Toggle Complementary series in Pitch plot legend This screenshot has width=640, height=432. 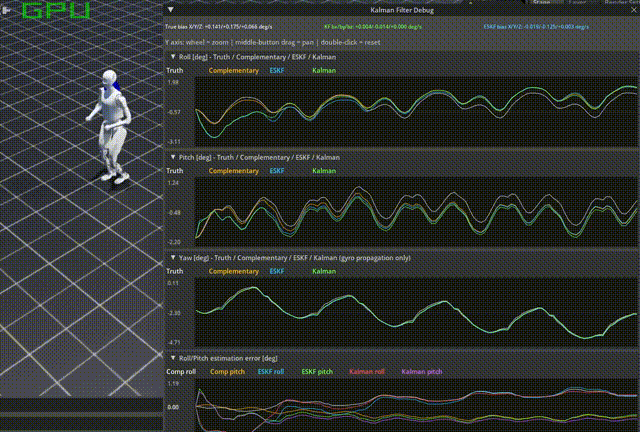click(x=233, y=171)
